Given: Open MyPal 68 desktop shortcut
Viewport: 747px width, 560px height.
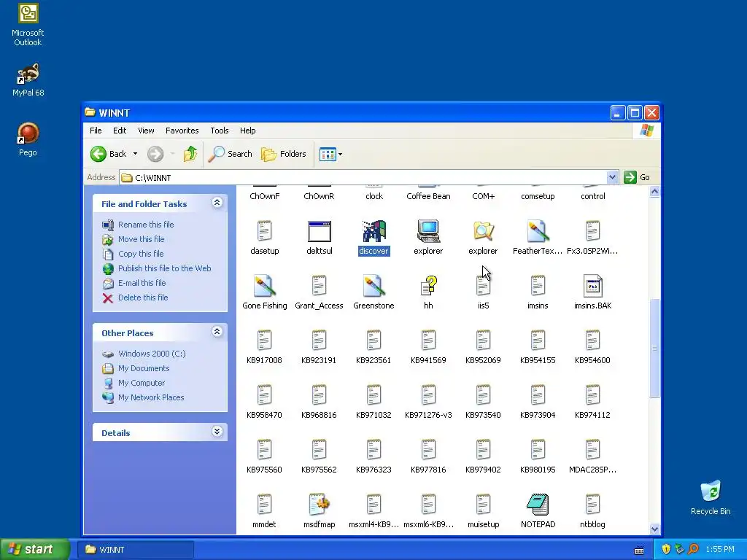Looking at the screenshot, I should [x=28, y=80].
